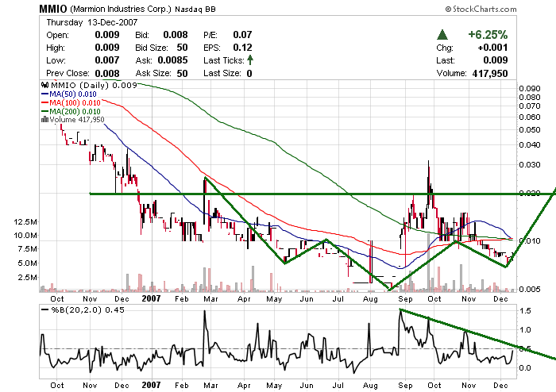This screenshot has height=392, width=556.
Task: Click the Jun label under the %B panel
Action: pyautogui.click(x=307, y=386)
